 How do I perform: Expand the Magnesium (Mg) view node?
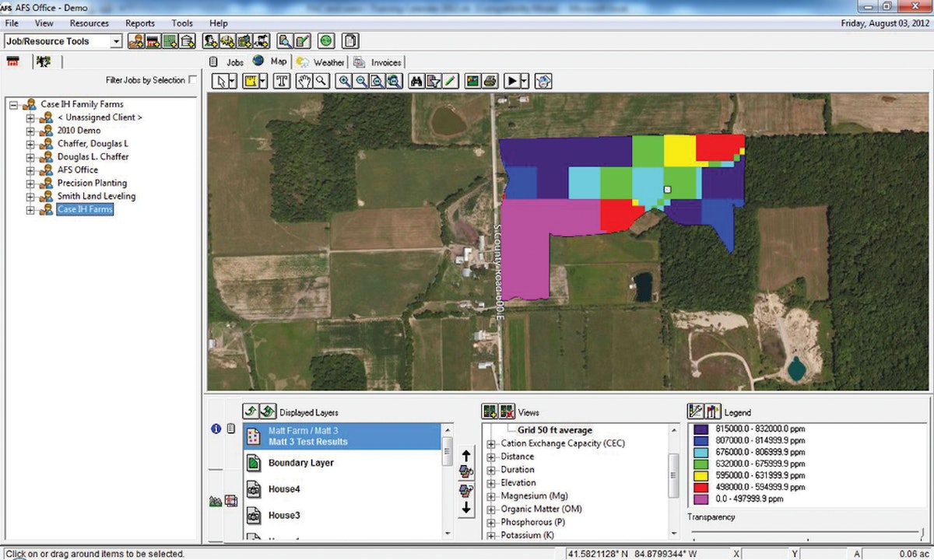491,496
